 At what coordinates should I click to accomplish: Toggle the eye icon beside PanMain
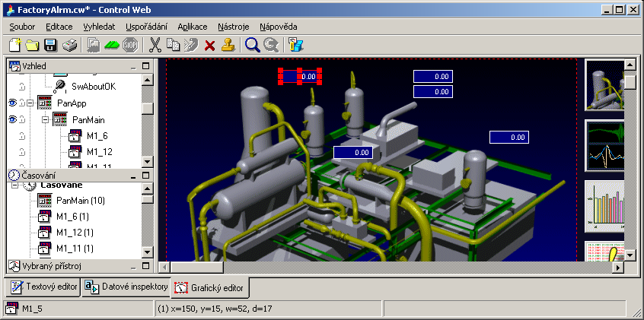(x=13, y=119)
